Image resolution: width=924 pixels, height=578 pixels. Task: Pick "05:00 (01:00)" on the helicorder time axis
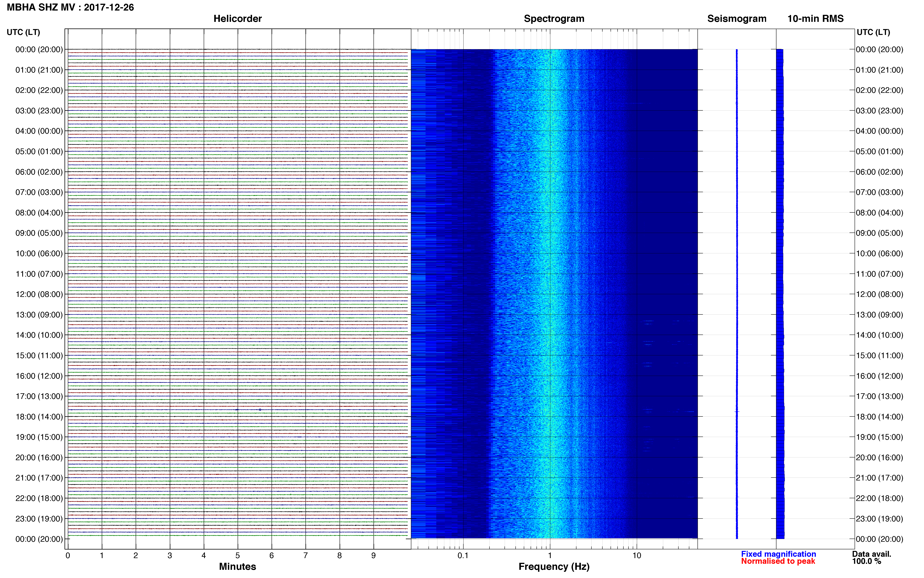tap(39, 151)
